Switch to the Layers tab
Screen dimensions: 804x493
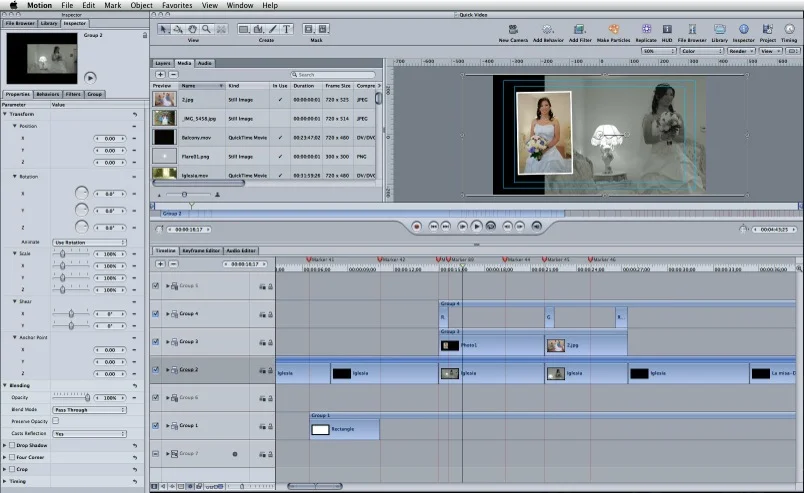163,63
